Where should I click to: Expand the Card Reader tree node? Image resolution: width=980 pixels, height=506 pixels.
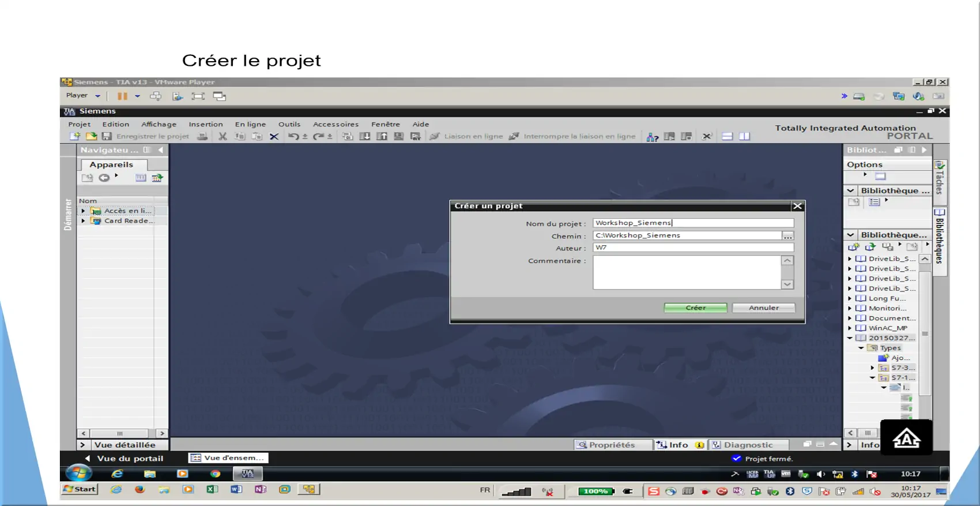(83, 221)
